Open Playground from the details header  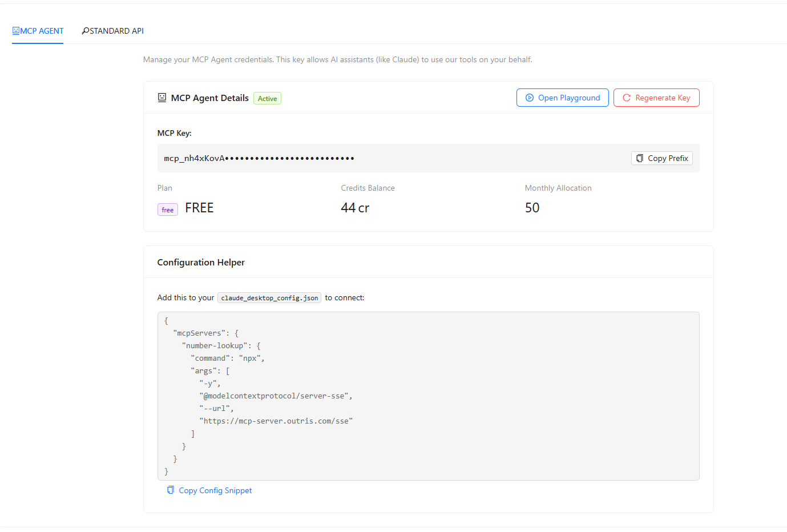tap(562, 97)
